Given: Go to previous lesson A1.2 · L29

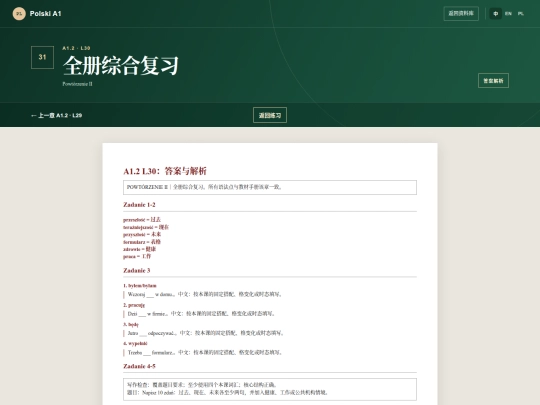Looking at the screenshot, I should [x=56, y=115].
